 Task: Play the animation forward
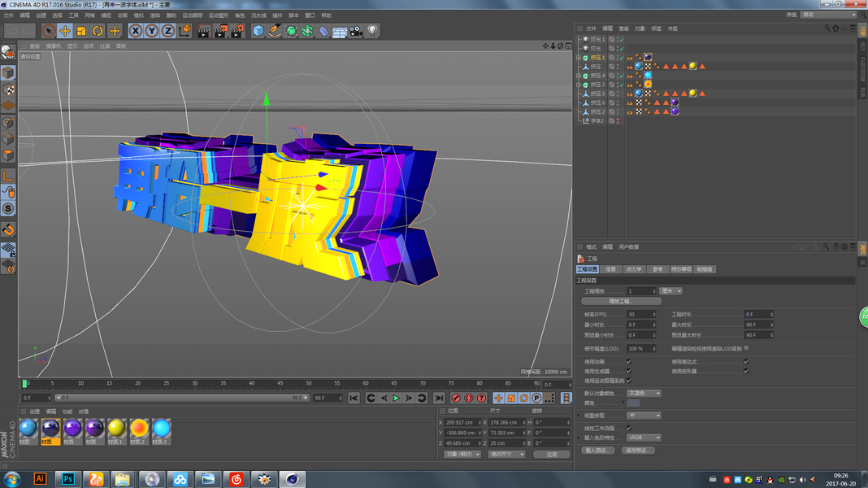[x=396, y=399]
